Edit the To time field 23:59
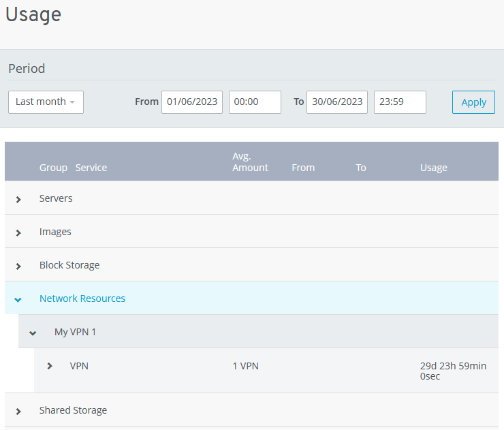The width and height of the screenshot is (504, 430). click(400, 102)
